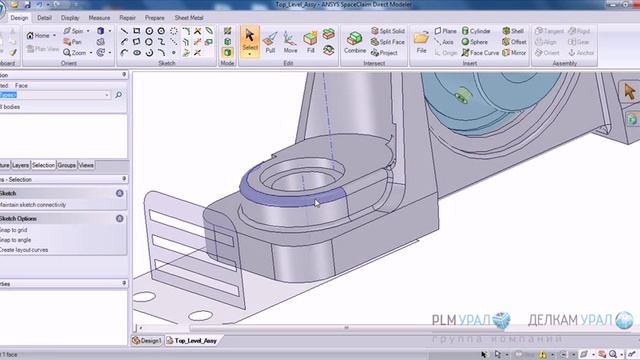
Task: Open the Display ribbon tab
Action: pos(70,18)
